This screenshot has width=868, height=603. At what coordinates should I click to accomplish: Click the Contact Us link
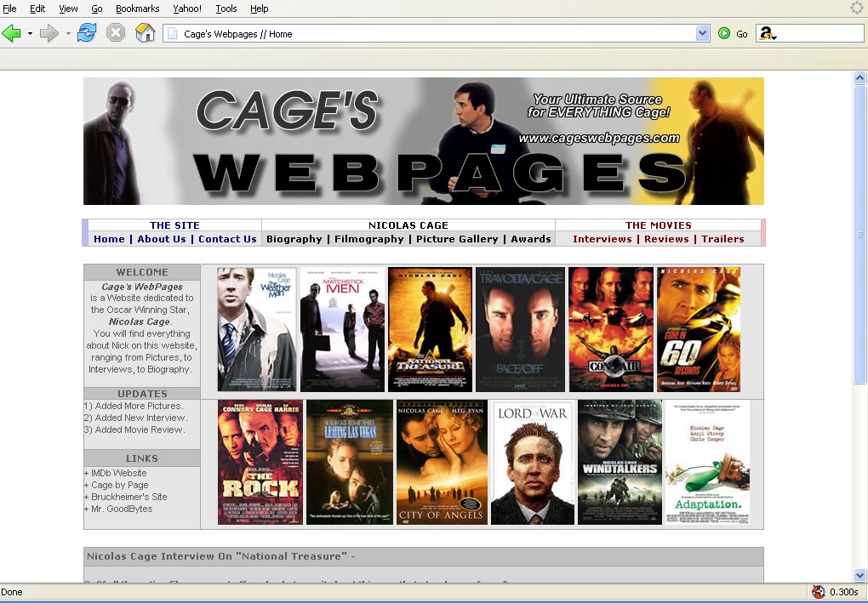pyautogui.click(x=227, y=239)
